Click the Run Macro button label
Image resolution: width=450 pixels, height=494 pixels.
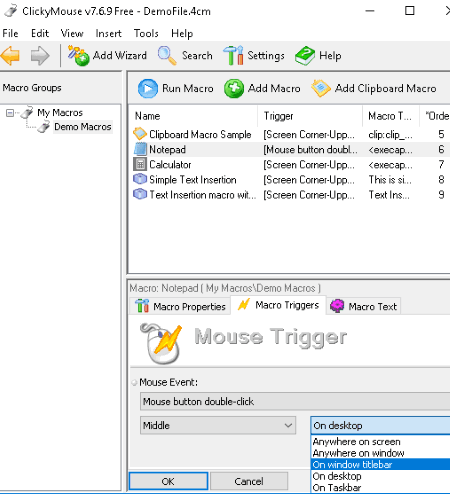coord(188,88)
